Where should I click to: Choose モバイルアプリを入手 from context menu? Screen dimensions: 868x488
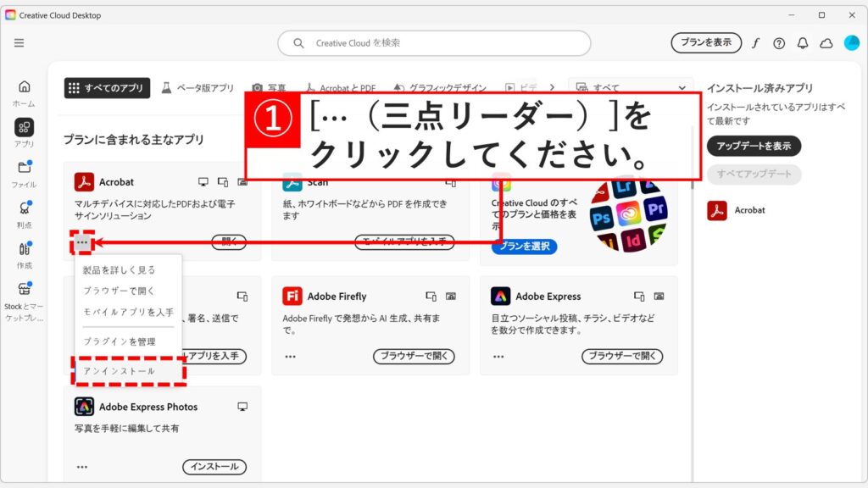(x=129, y=312)
